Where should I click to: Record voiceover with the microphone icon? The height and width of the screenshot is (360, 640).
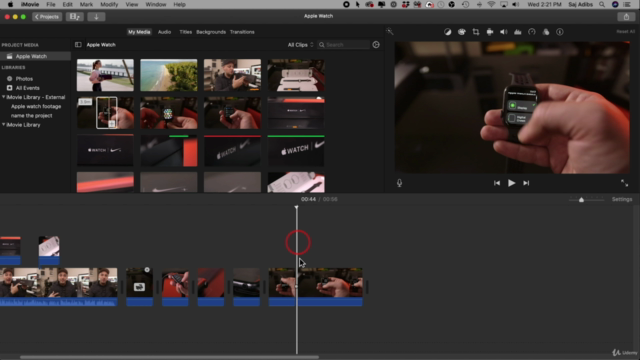[400, 183]
